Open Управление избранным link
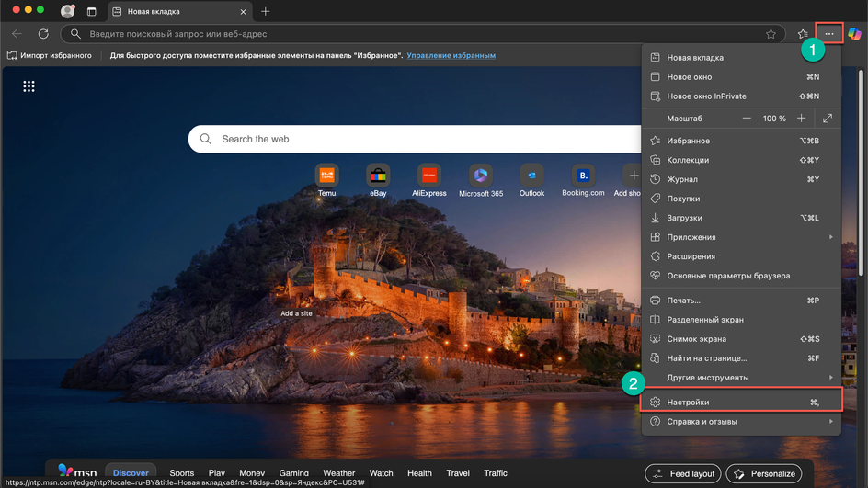 click(x=451, y=55)
